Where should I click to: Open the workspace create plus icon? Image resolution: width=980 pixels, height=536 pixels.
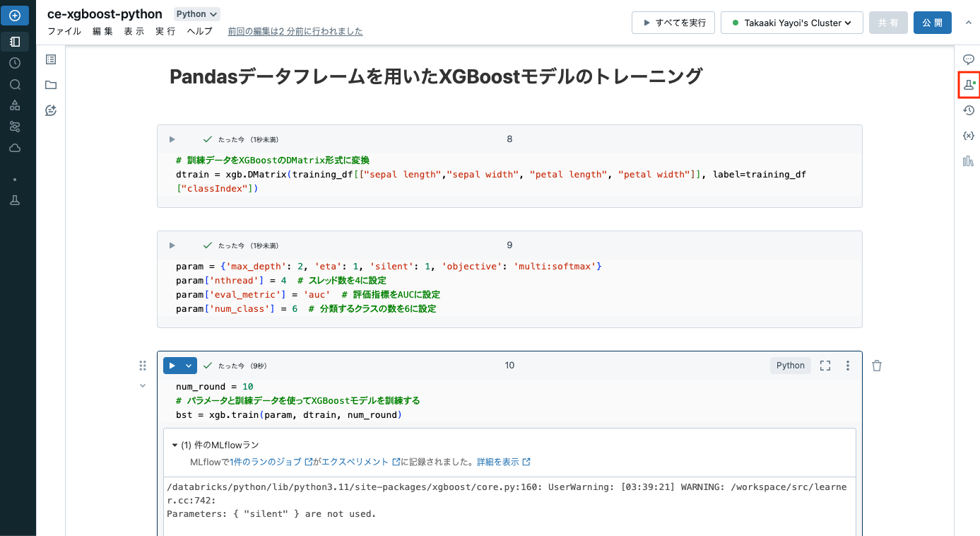click(x=15, y=15)
